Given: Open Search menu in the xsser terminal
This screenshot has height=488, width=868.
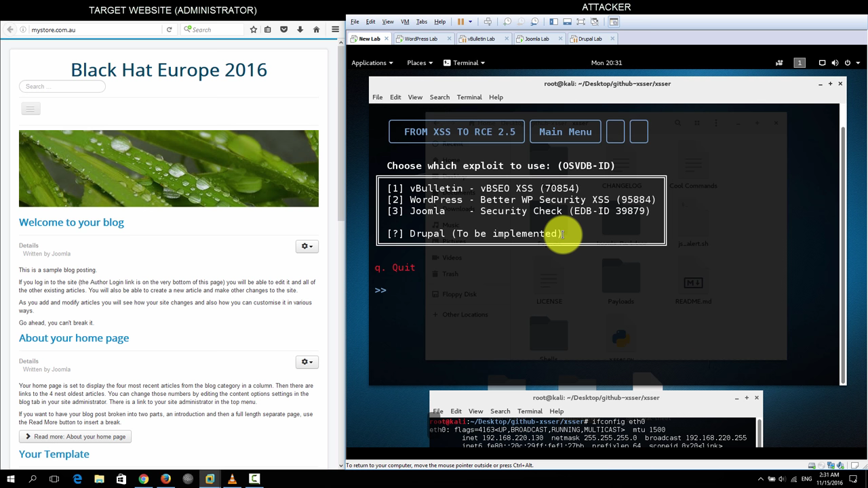Looking at the screenshot, I should pyautogui.click(x=439, y=97).
